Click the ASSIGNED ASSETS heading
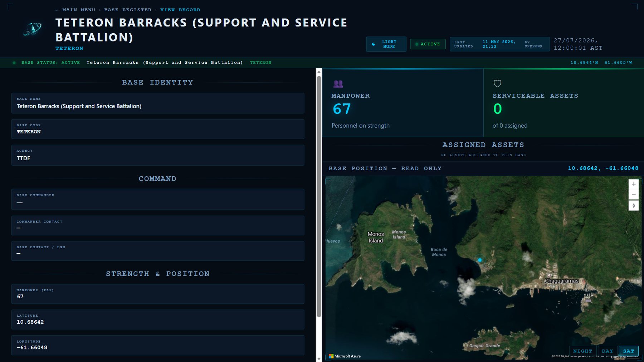This screenshot has height=362, width=644. (x=483, y=145)
